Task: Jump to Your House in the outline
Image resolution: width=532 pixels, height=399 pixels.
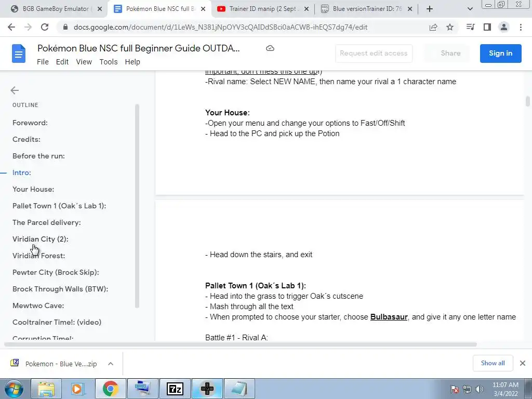Action: point(33,189)
